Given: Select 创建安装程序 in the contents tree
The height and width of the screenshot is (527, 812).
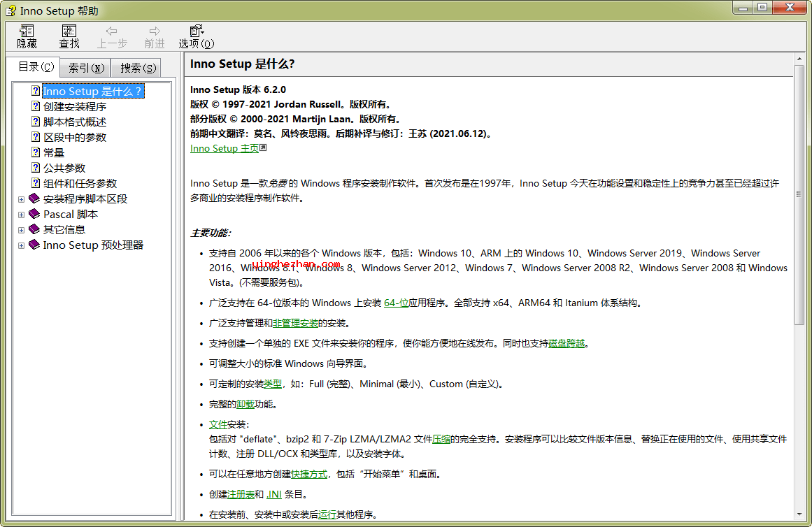Looking at the screenshot, I should pyautogui.click(x=75, y=107).
